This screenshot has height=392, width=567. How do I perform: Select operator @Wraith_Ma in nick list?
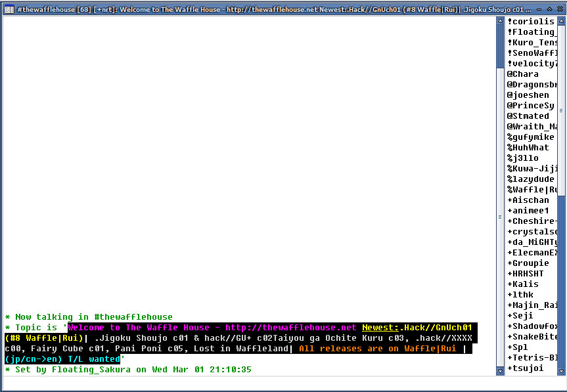[532, 127]
